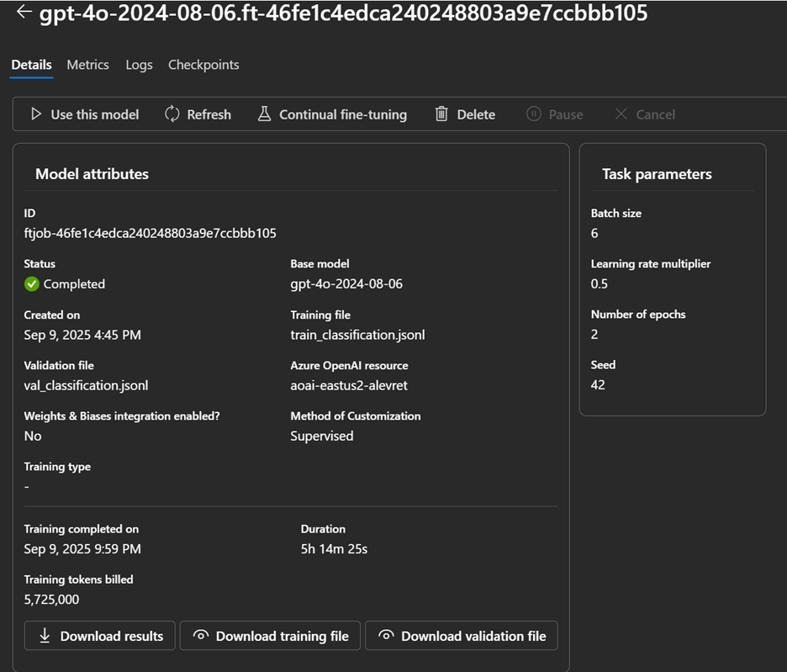This screenshot has height=672, width=787.
Task: Click the eye icon for validation file
Action: pos(386,636)
